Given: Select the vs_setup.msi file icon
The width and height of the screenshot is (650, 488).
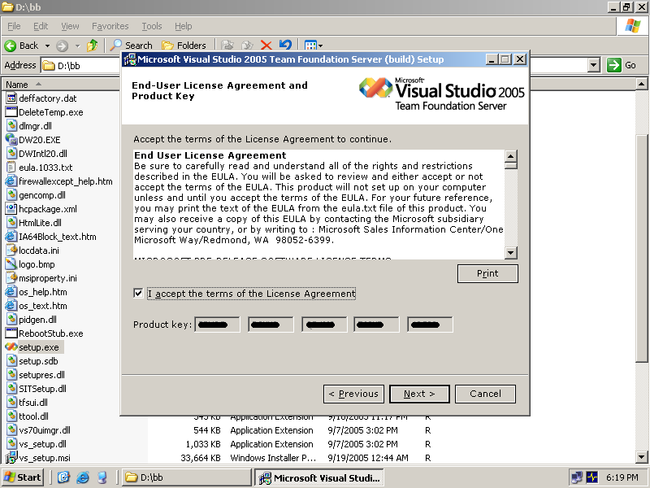Looking at the screenshot, I should point(11,457).
